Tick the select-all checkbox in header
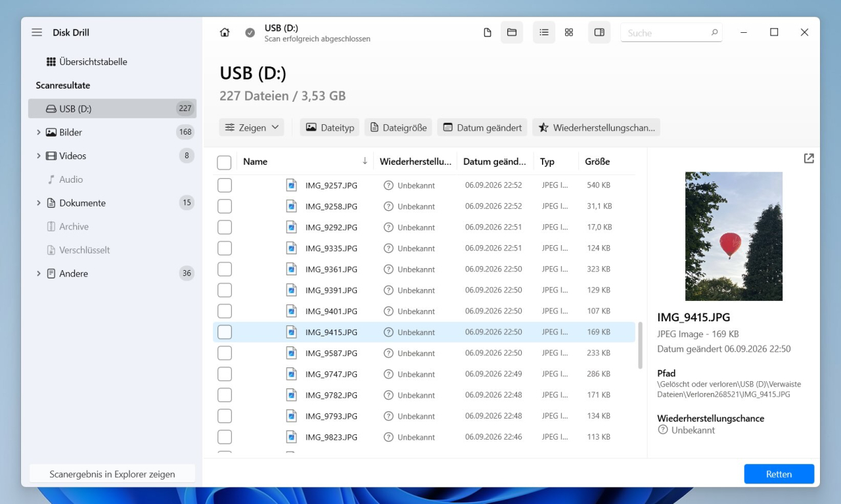This screenshot has height=504, width=841. [x=224, y=162]
